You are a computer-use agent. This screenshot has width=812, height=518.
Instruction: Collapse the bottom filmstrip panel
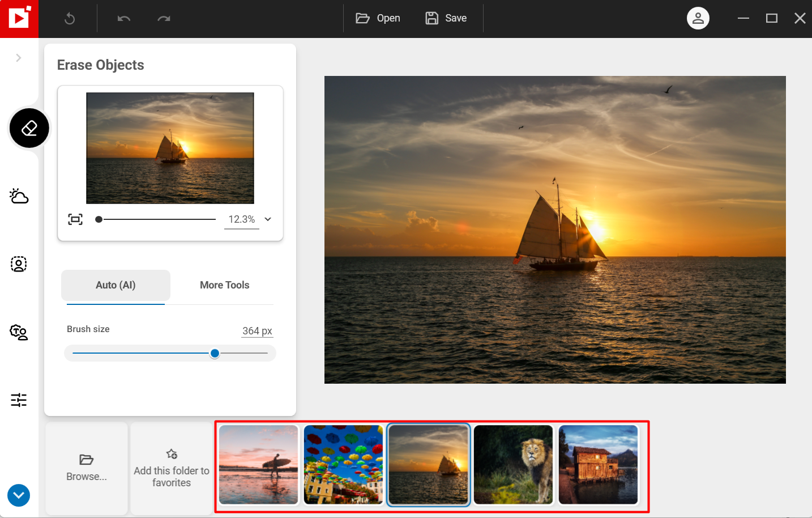coord(18,495)
